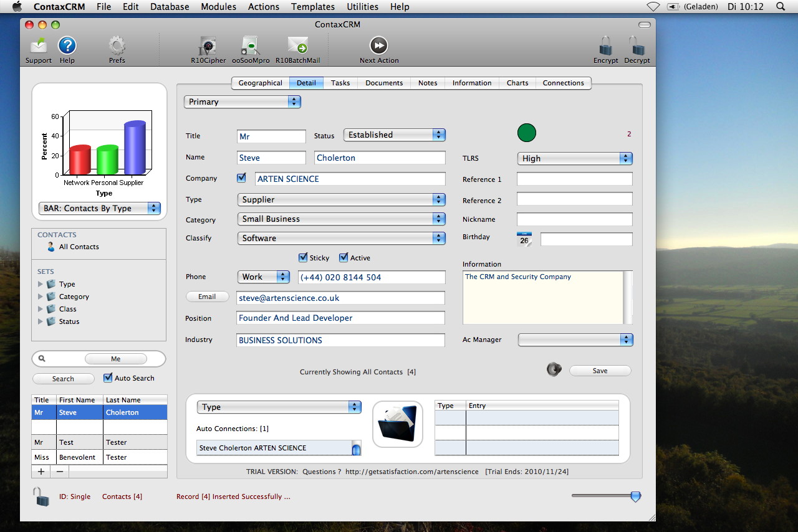Click the Search button
798x532 pixels.
pos(63,379)
